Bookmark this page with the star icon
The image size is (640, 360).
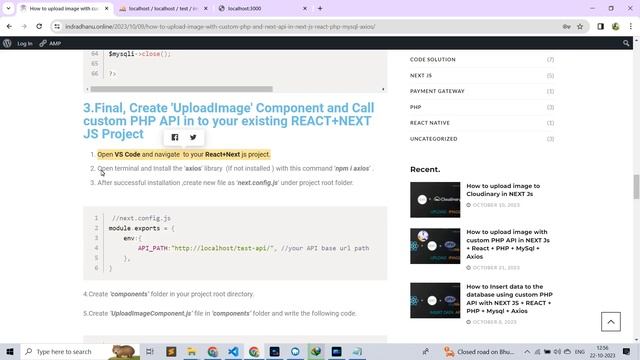pyautogui.click(x=580, y=27)
